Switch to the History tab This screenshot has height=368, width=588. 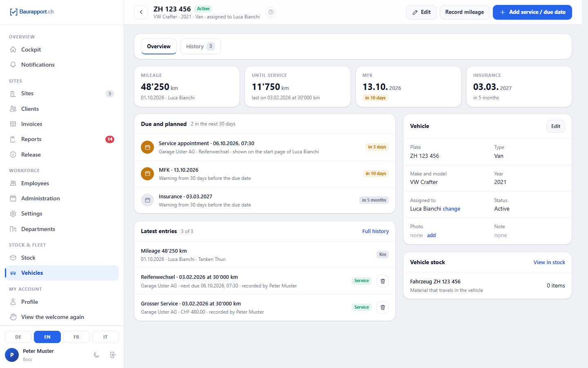point(200,47)
